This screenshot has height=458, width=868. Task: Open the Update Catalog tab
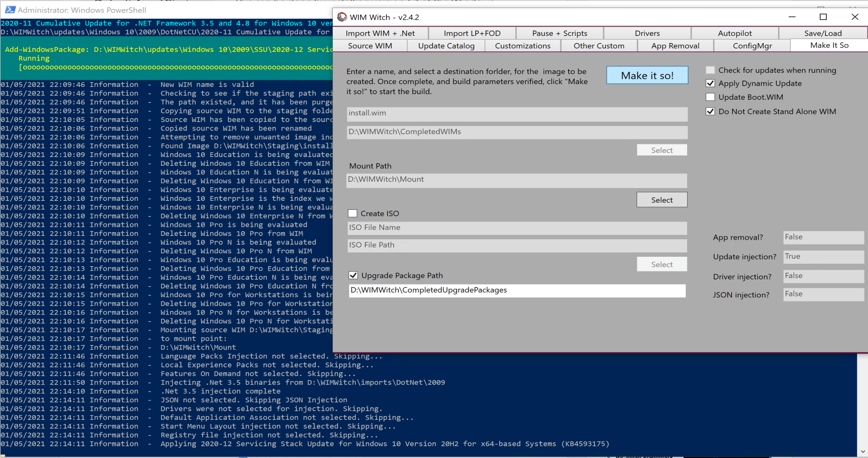446,46
